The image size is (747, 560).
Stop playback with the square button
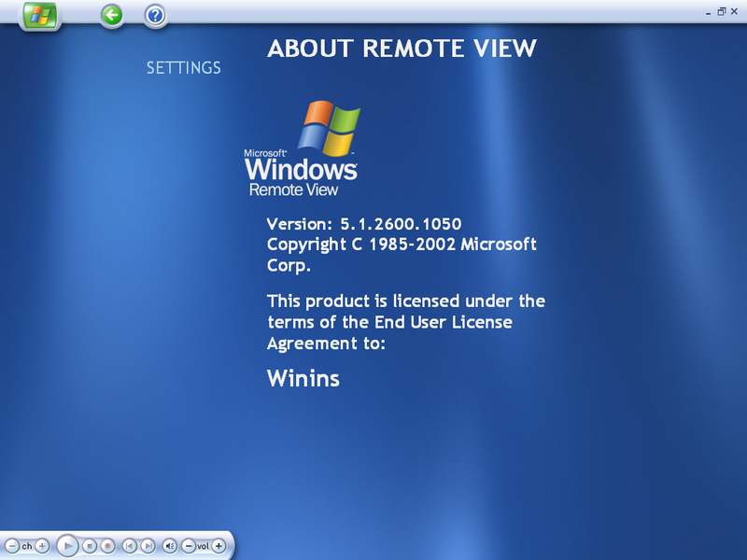click(x=90, y=546)
